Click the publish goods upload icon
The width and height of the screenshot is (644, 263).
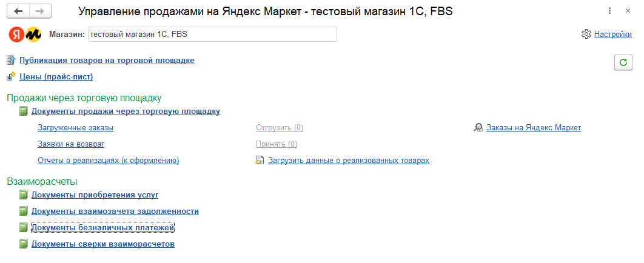11,60
